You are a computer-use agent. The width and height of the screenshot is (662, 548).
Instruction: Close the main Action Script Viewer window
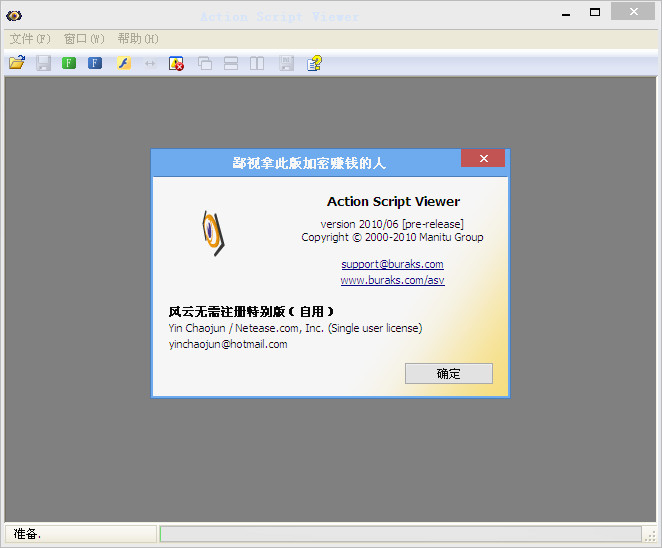633,11
